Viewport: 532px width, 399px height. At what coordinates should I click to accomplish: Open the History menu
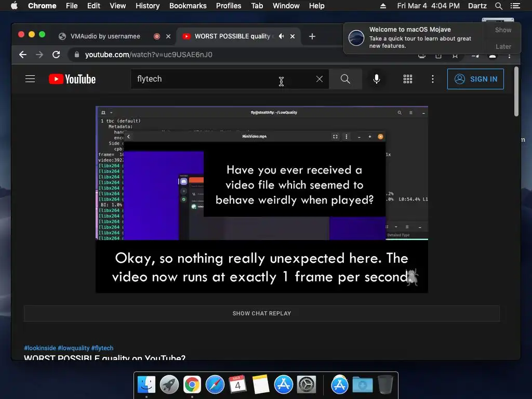click(x=148, y=6)
